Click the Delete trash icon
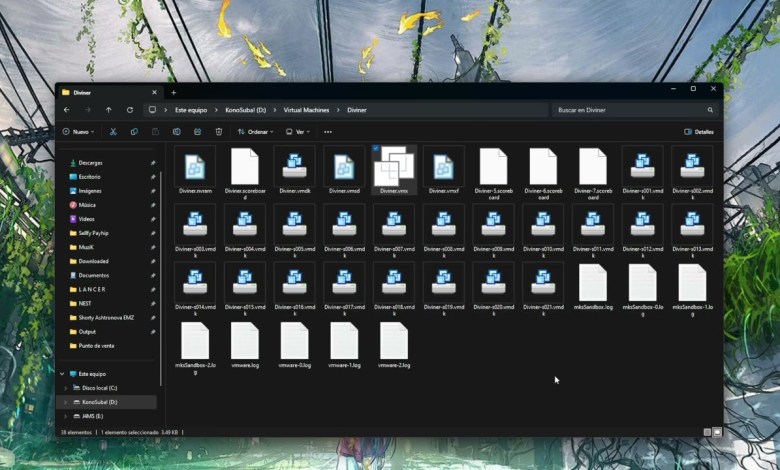 click(x=219, y=132)
